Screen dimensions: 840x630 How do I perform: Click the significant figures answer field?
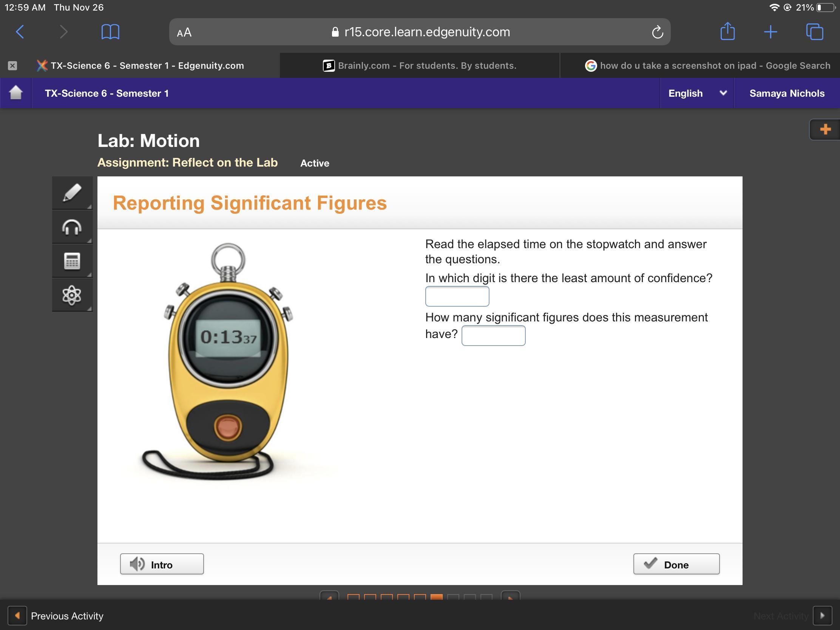pos(493,336)
